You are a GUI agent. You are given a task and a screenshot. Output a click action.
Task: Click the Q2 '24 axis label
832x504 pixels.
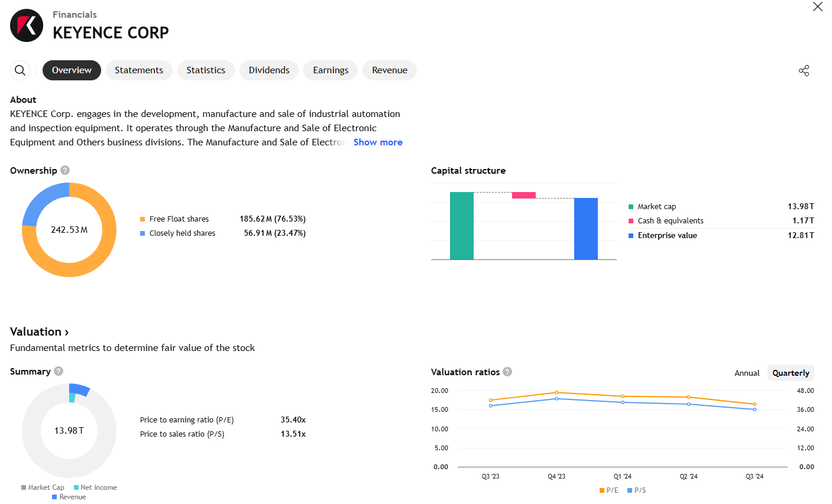click(688, 476)
